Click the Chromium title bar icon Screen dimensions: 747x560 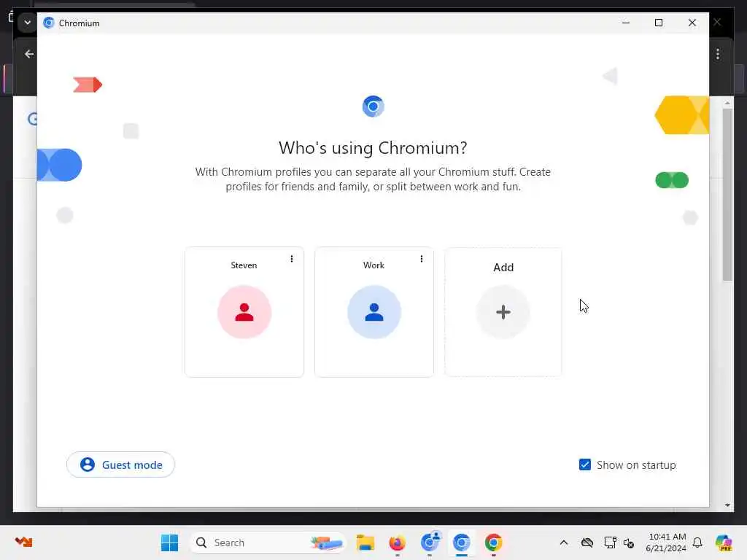(x=49, y=23)
